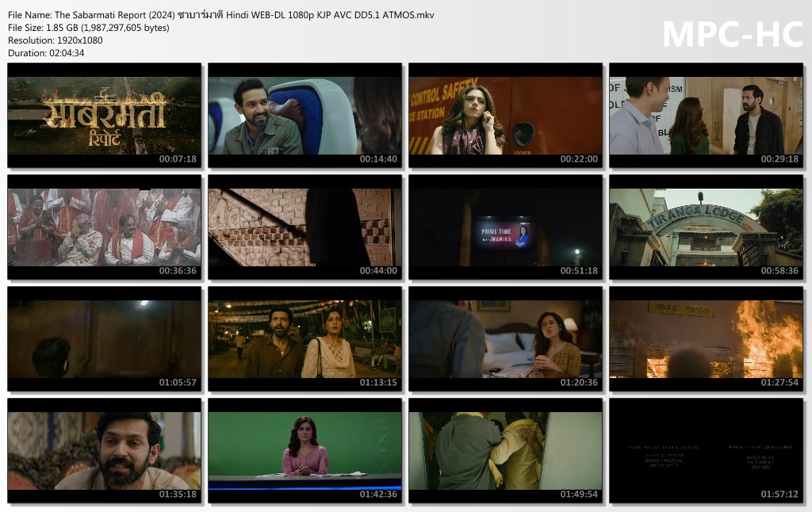Viewport: 812px width, 512px height.
Task: Click the Duration: 02:04:34 text
Action: (x=45, y=53)
